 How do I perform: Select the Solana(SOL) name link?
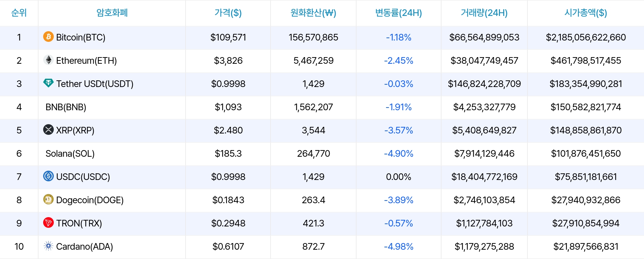[70, 153]
